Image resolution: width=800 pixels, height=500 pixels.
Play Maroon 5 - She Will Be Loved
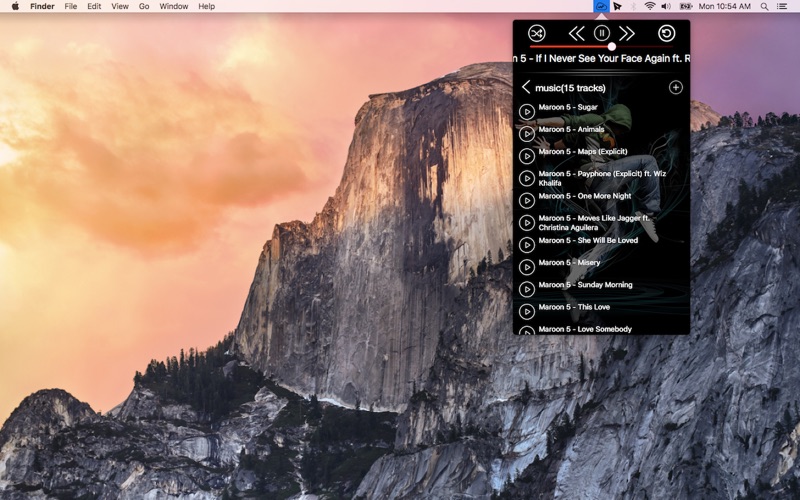click(x=527, y=244)
